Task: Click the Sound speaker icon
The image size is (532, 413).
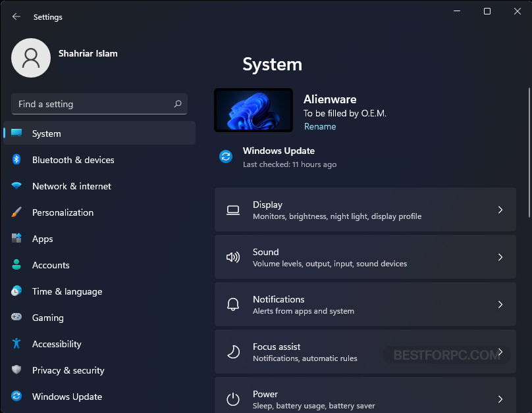Action: tap(233, 257)
